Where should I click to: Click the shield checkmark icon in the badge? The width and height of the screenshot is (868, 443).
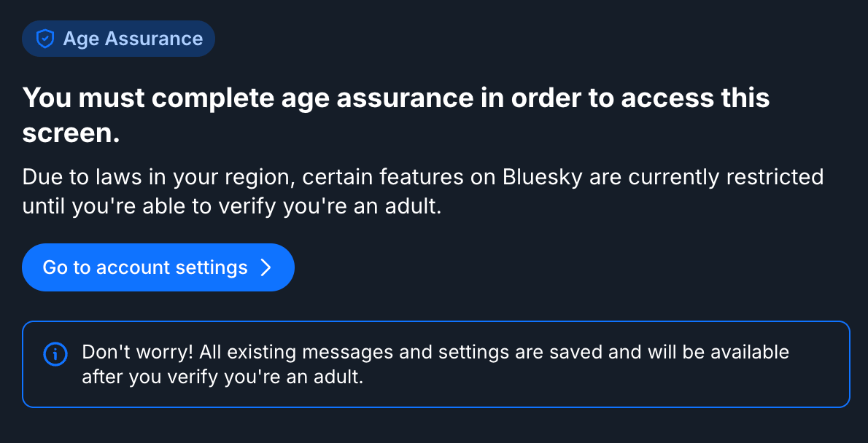tap(44, 39)
